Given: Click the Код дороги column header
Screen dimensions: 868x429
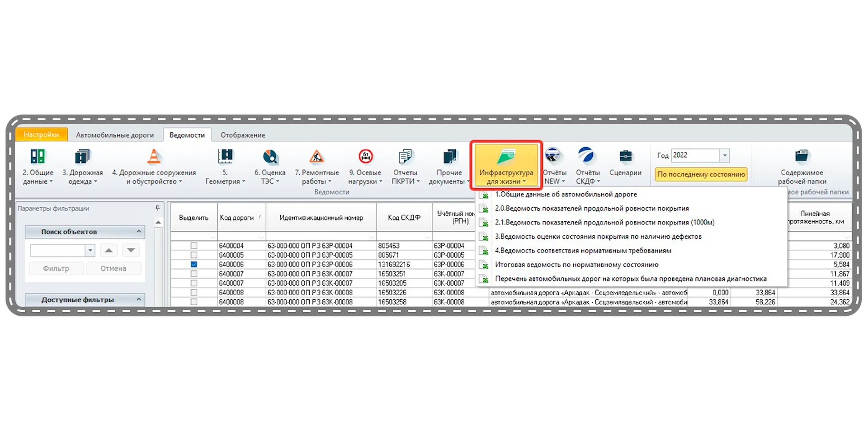Looking at the screenshot, I should pos(237,218).
